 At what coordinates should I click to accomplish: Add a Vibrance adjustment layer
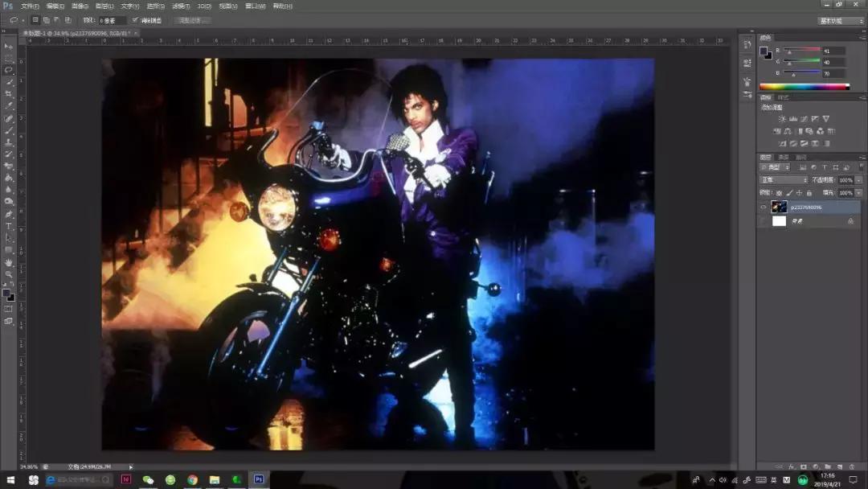(826, 119)
